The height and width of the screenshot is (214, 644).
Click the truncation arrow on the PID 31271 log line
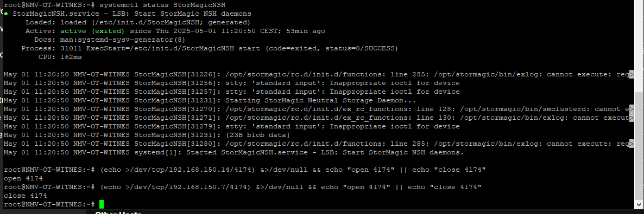tap(632, 118)
